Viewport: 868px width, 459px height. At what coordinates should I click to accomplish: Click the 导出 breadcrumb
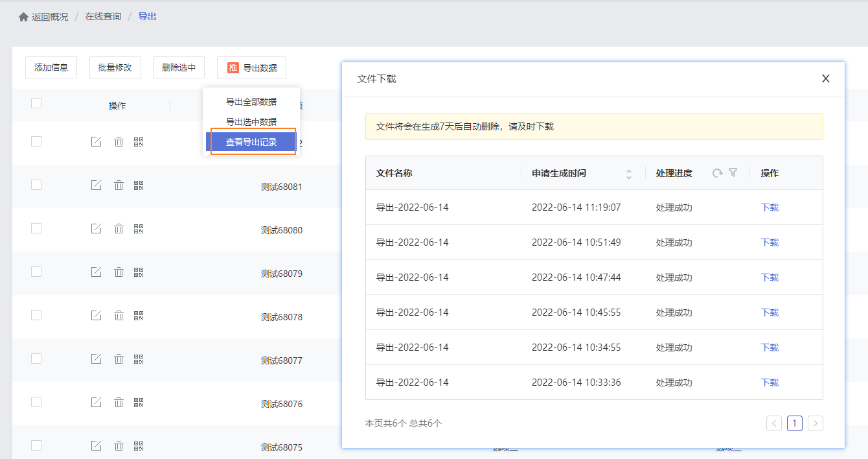pyautogui.click(x=147, y=16)
